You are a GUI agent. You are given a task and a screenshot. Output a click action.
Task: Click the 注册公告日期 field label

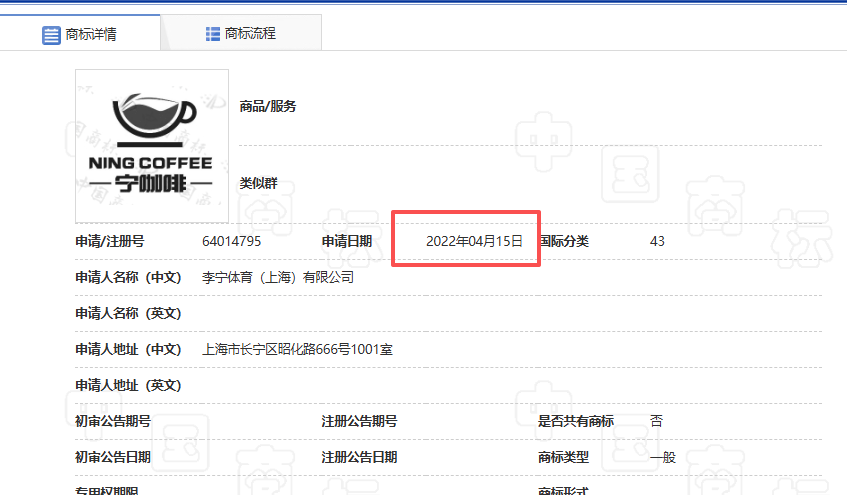click(359, 457)
